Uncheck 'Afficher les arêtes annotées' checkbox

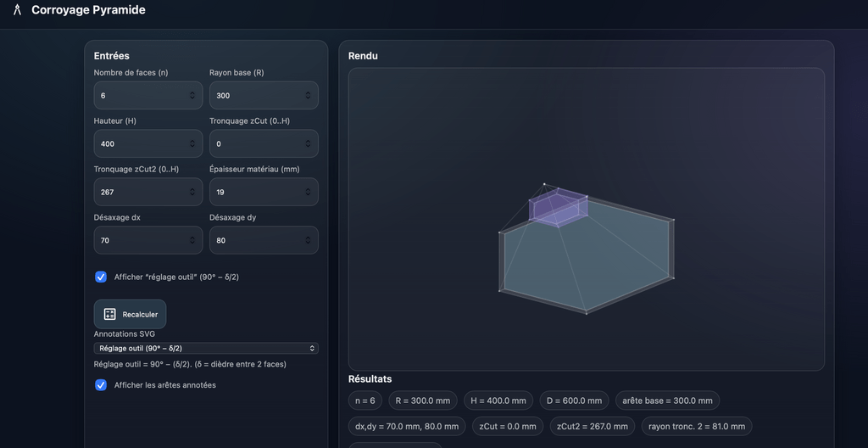(101, 385)
